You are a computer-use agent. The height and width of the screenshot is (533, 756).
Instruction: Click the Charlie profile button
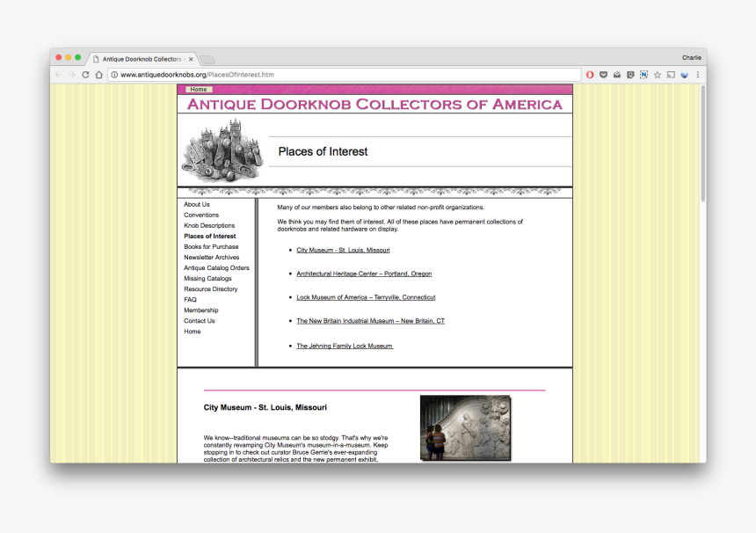pyautogui.click(x=692, y=57)
